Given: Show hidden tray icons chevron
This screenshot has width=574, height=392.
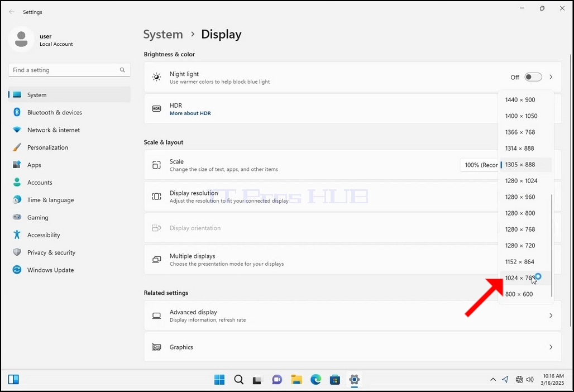Looking at the screenshot, I should pos(493,380).
